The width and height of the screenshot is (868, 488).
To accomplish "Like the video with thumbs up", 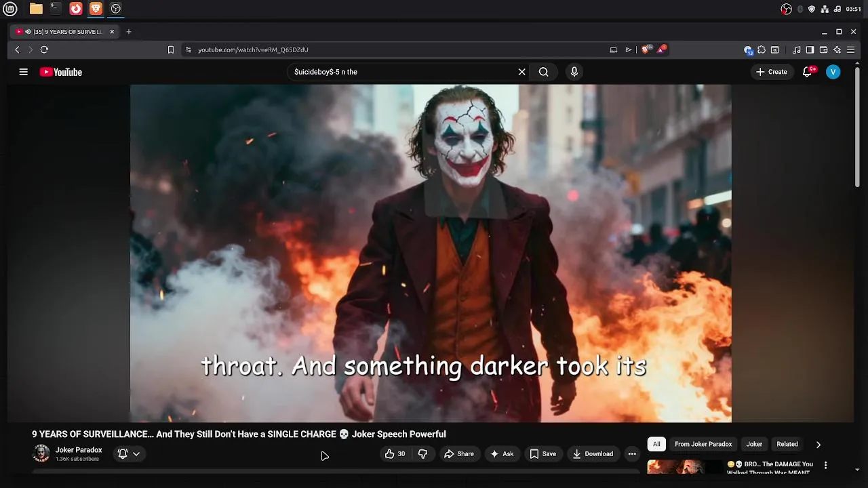I will tap(395, 454).
